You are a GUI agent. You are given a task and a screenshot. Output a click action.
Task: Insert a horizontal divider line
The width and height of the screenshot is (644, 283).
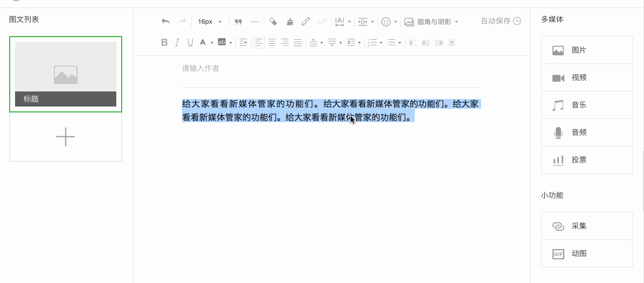coord(255,22)
